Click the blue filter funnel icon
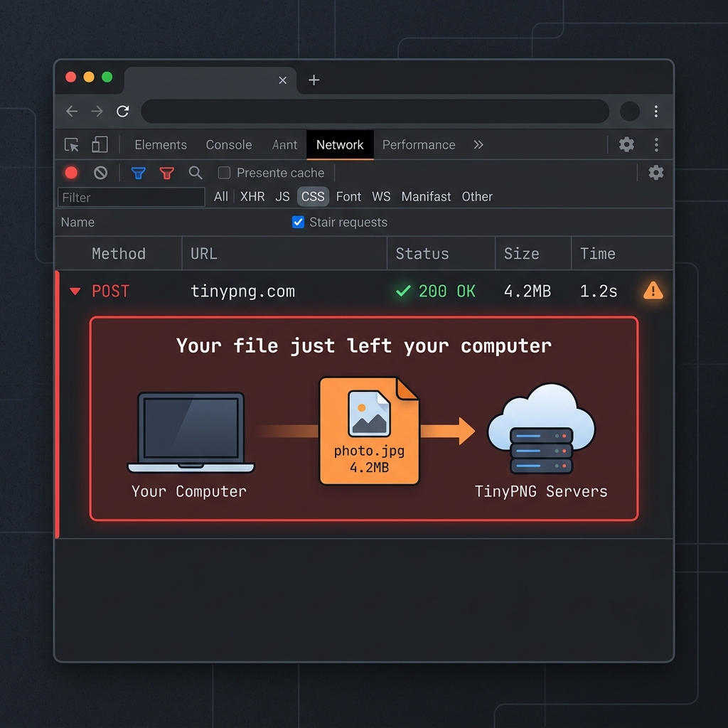This screenshot has width=728, height=728. (x=139, y=173)
